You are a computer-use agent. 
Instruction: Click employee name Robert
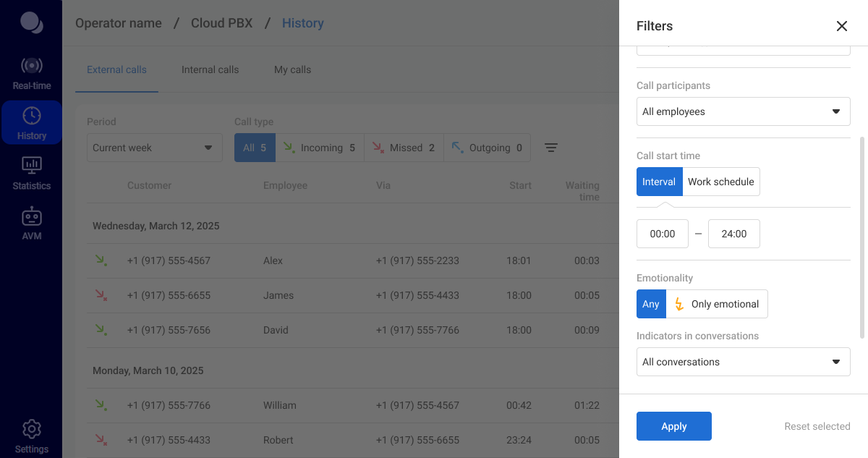278,440
